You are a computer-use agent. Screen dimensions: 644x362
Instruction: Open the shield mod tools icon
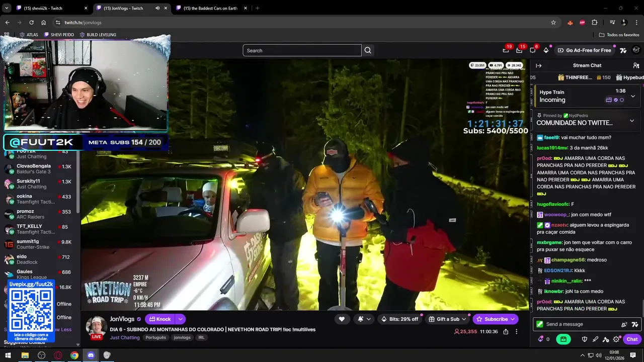585,339
